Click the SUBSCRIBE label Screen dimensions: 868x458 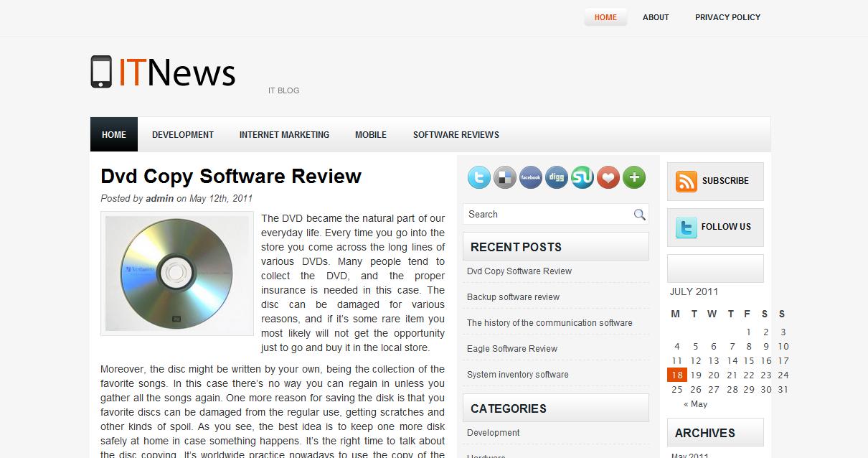click(x=725, y=181)
